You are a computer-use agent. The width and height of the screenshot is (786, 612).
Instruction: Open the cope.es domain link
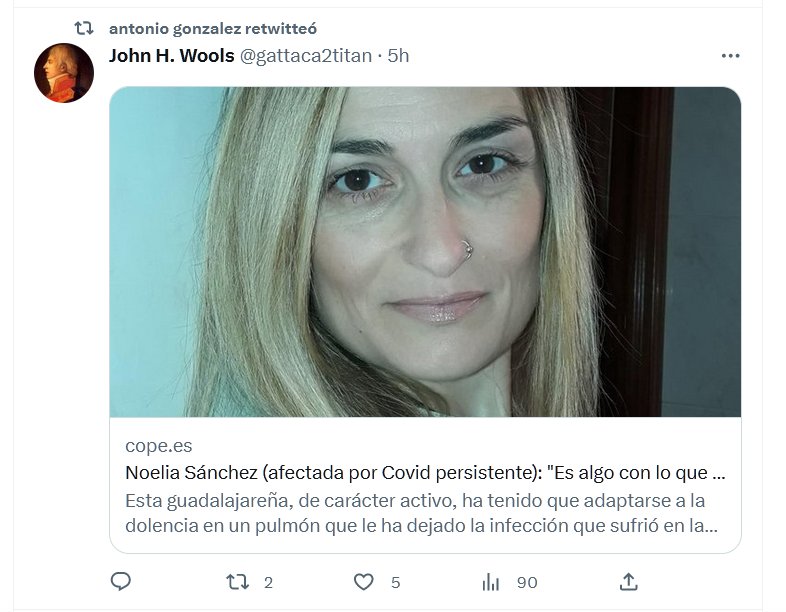point(158,446)
